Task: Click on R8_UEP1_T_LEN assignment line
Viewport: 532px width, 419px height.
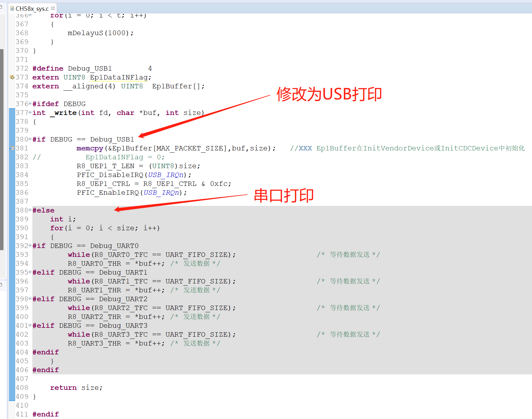Action: coord(138,166)
